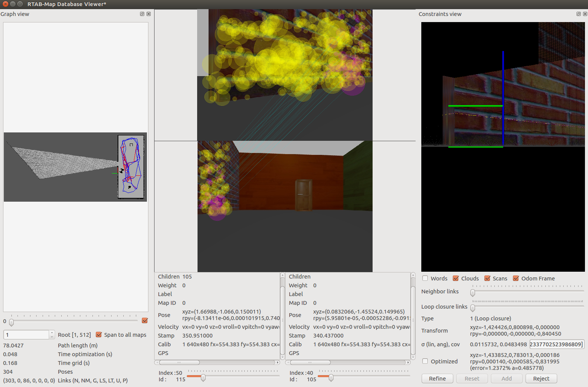Select Time optimization value 0.048

point(10,354)
